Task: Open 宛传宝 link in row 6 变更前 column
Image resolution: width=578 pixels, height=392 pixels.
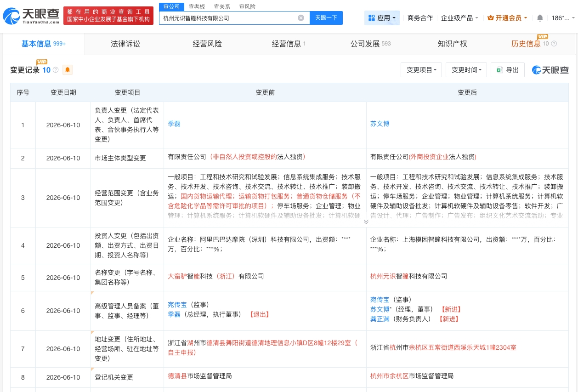Action: [x=177, y=305]
